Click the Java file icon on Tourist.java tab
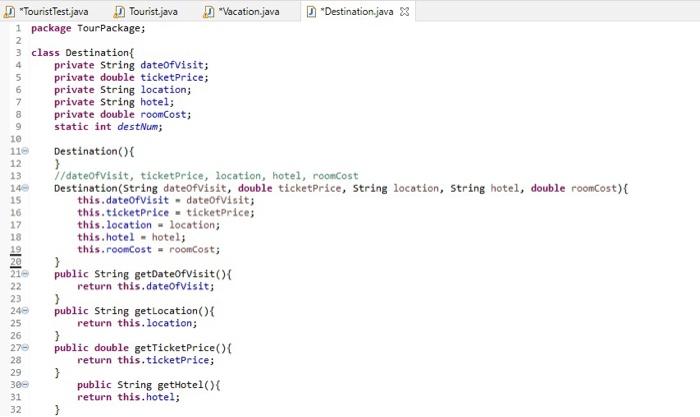700x417 pixels. (x=119, y=12)
